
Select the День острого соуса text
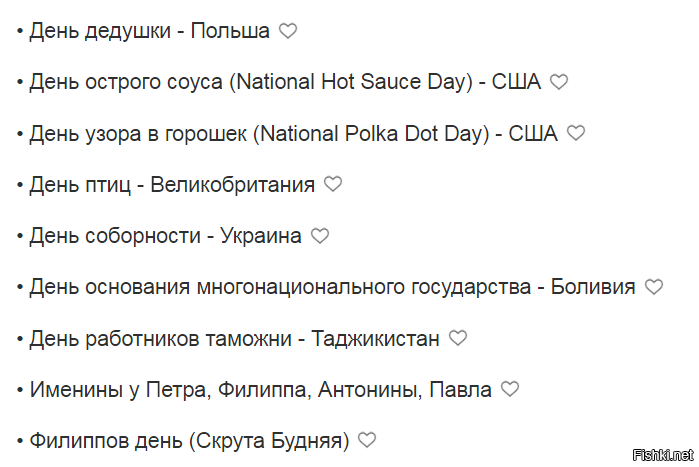[x=126, y=82]
